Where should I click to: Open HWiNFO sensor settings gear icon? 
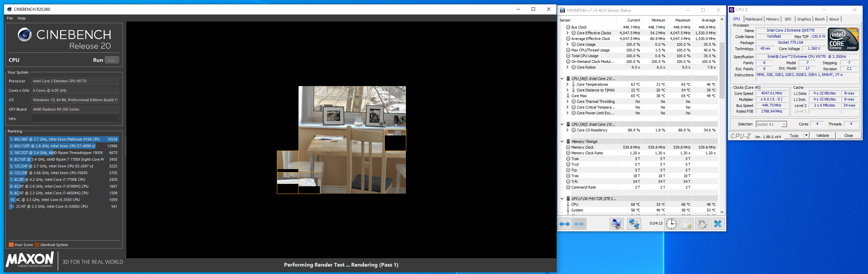[702, 224]
